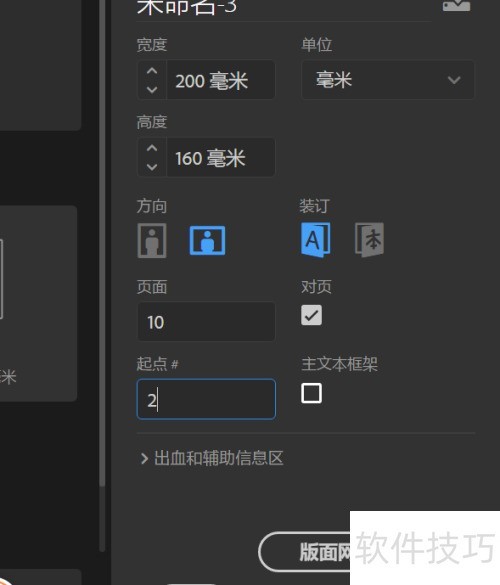Click the 页面 field showing 10

pyautogui.click(x=206, y=322)
